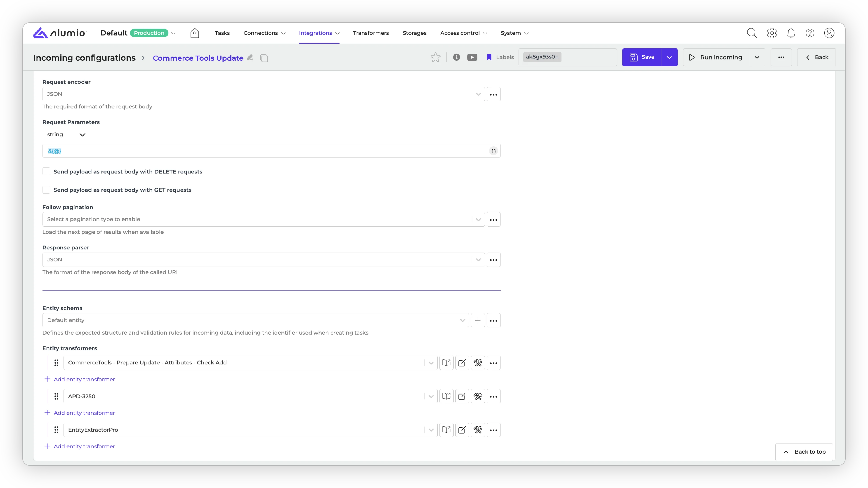
Task: Run incoming configuration
Action: tap(716, 57)
